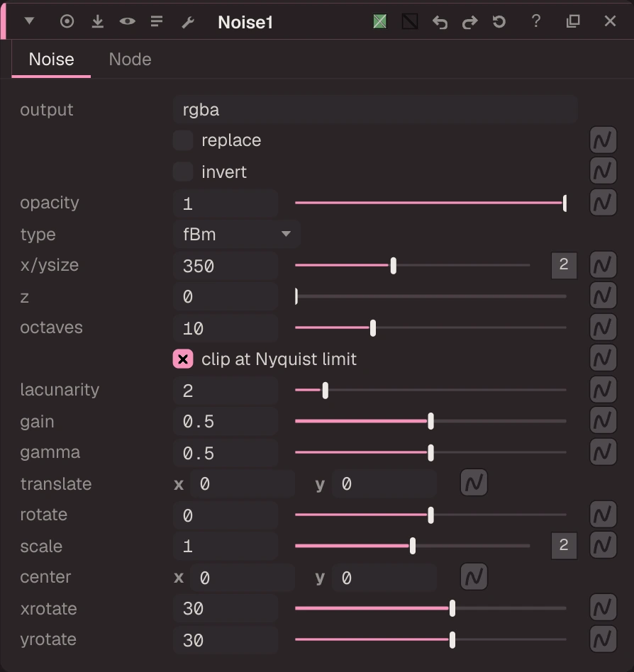The height and width of the screenshot is (672, 634).
Task: Click the x/ysize slider handle
Action: coord(393,266)
